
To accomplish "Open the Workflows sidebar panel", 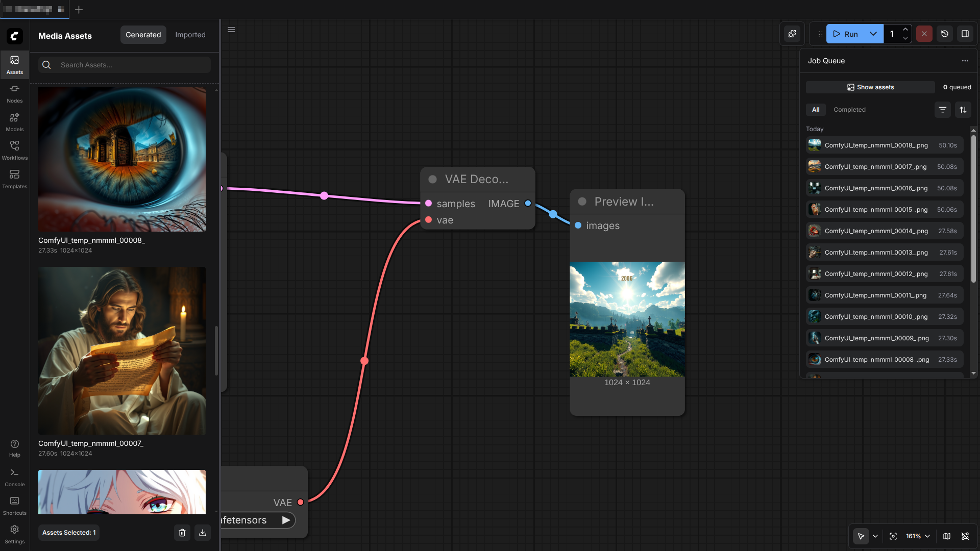I will coord(14,151).
